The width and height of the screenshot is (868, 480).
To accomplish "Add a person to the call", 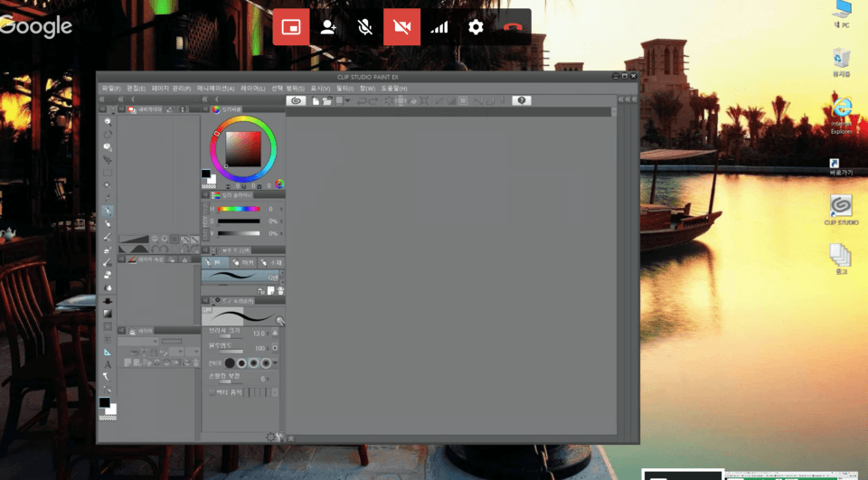I will tap(328, 26).
